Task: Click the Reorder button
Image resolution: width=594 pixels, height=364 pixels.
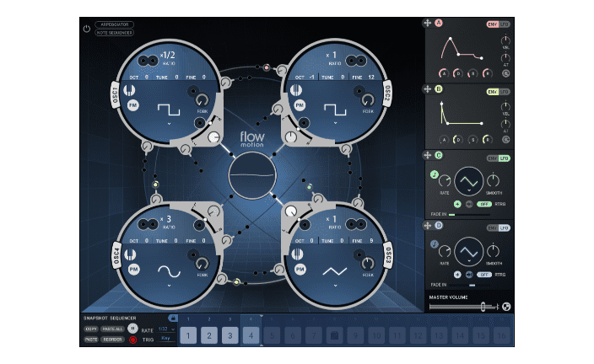Action: click(x=112, y=340)
